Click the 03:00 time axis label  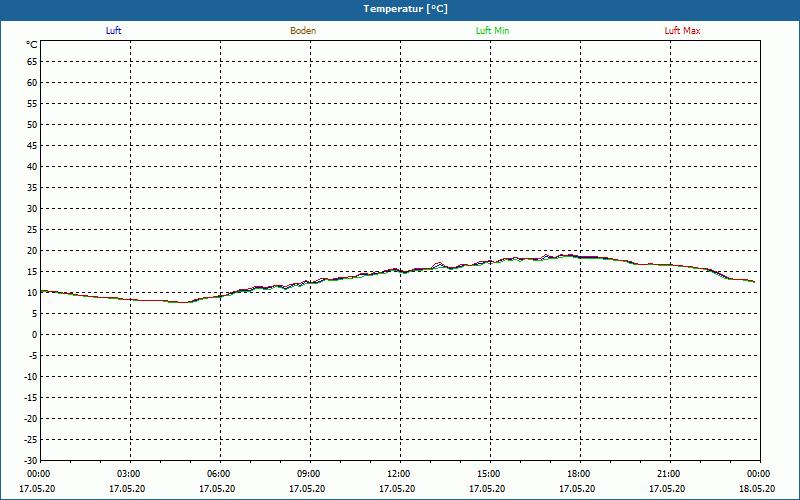(x=128, y=474)
